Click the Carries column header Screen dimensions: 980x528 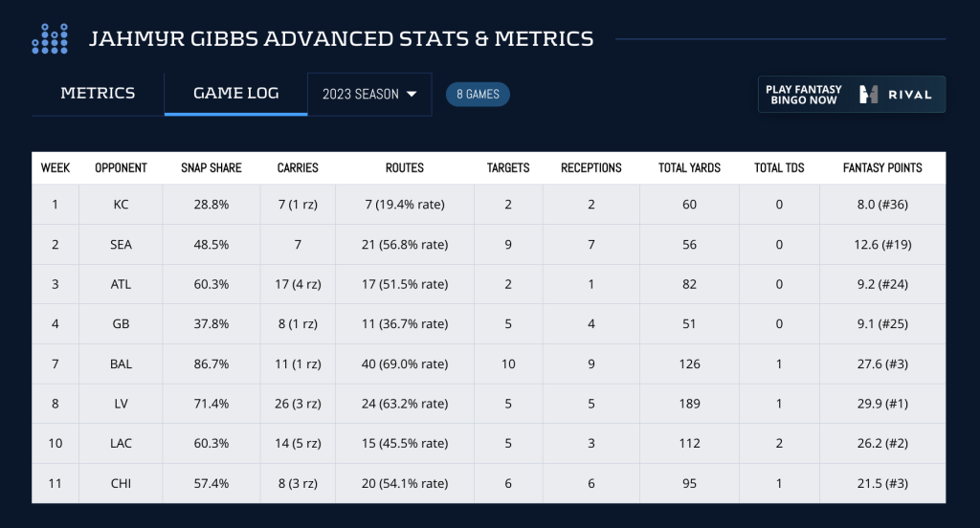297,167
